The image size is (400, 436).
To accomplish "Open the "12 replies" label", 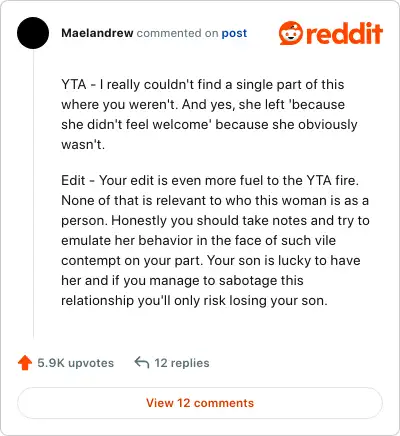I will pyautogui.click(x=182, y=363).
